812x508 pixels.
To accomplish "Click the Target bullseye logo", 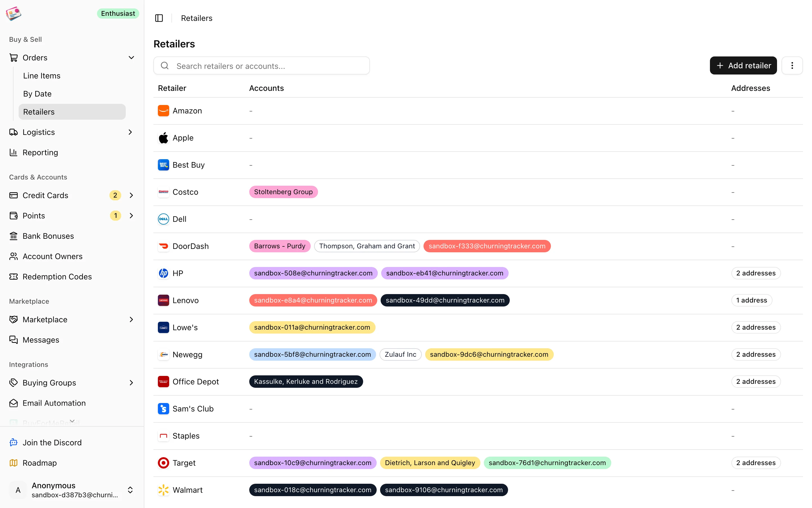I will click(x=164, y=463).
